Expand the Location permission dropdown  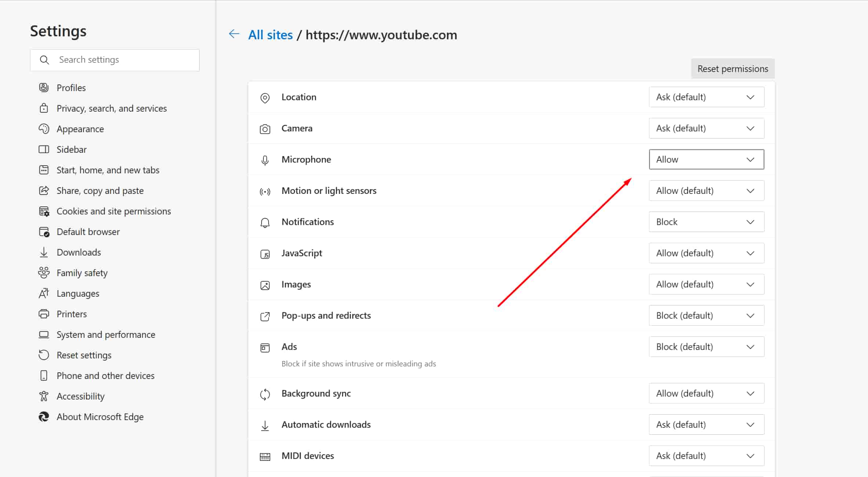(x=706, y=97)
